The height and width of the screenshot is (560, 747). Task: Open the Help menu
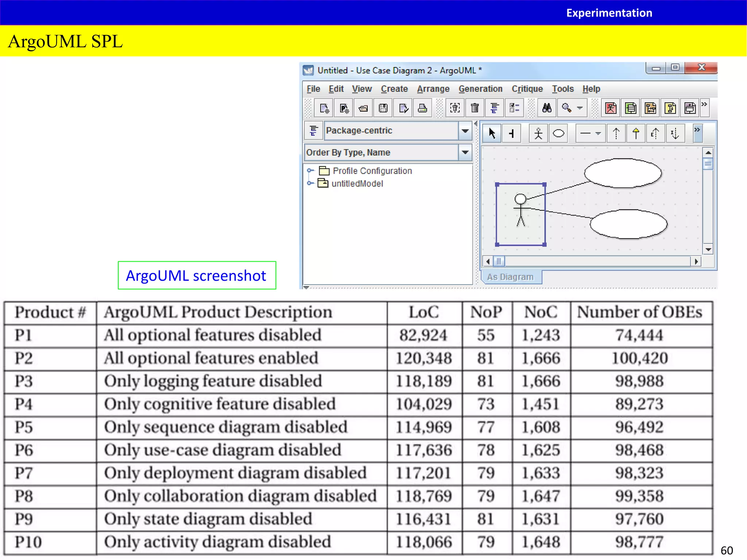click(x=591, y=89)
